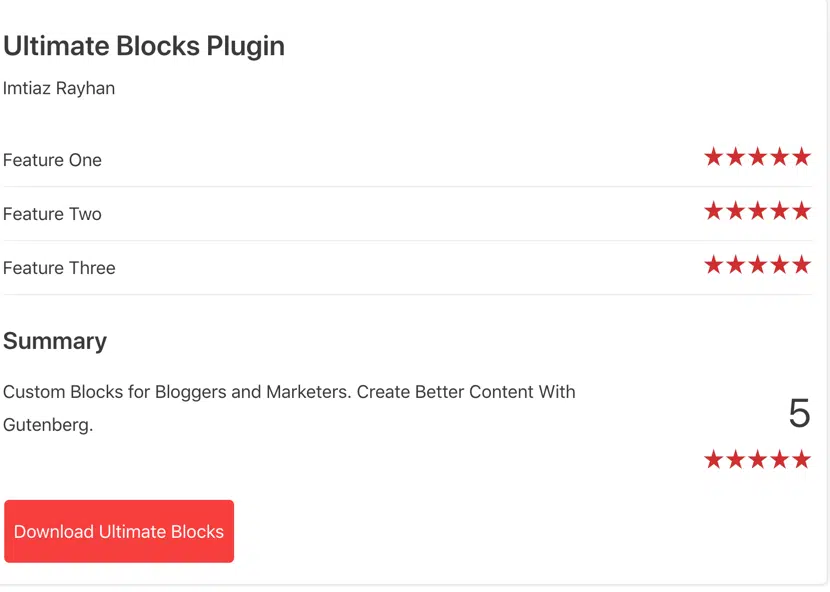Viewport: 830px width, 592px height.
Task: Click the author name Imtiaz Rayhan
Action: (x=59, y=88)
